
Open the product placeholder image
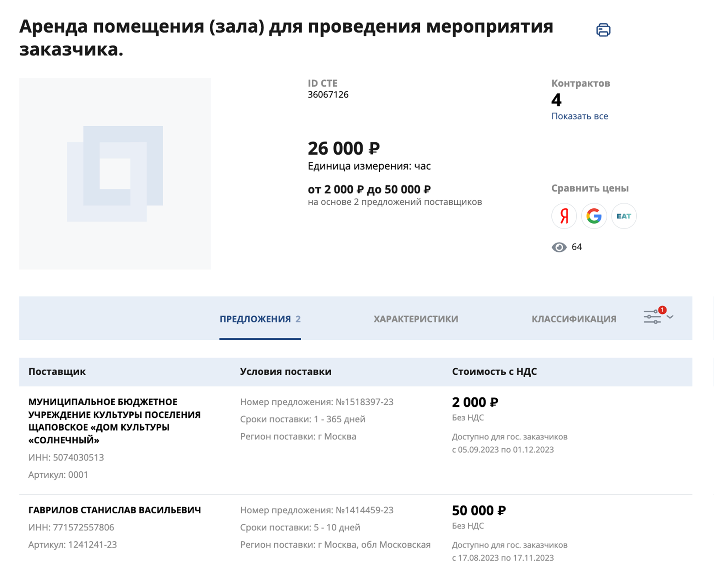click(x=115, y=174)
